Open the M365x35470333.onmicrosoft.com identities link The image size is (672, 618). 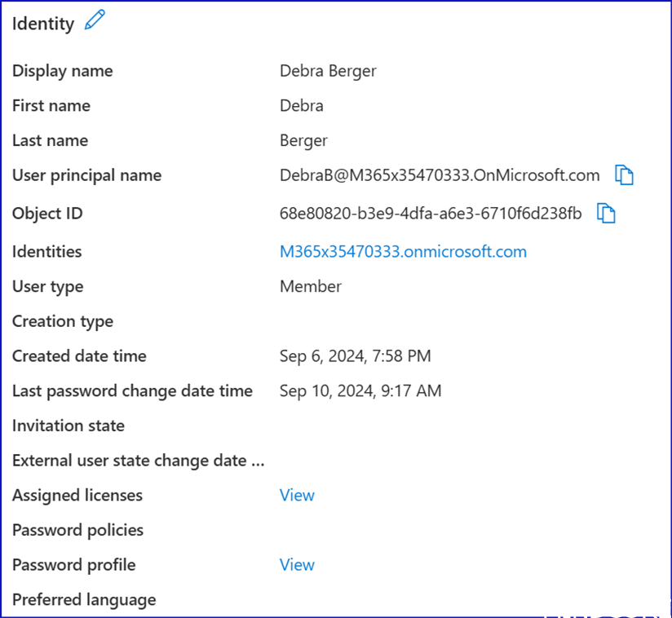403,252
